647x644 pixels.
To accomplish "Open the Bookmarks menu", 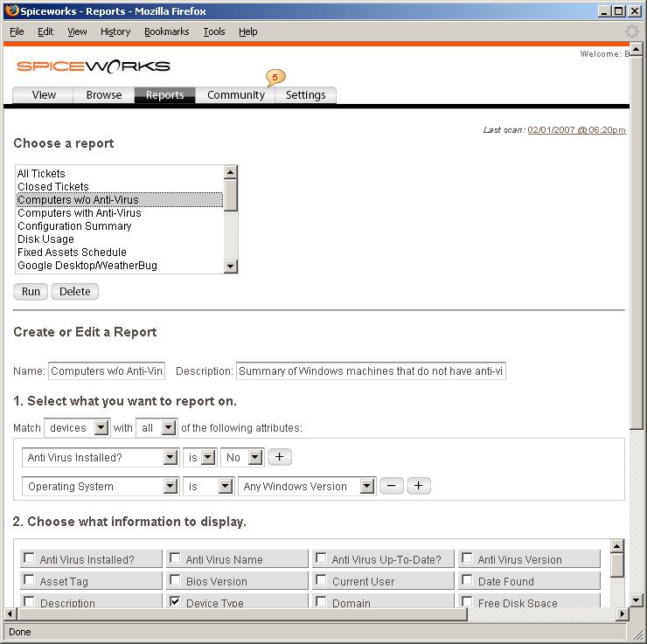I will [167, 31].
